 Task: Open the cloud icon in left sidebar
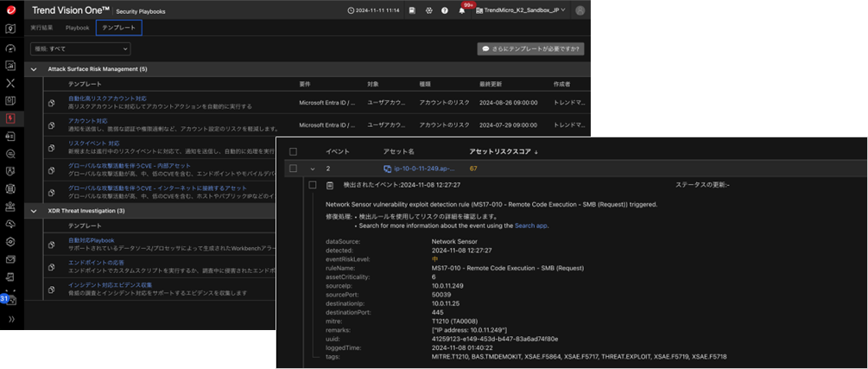(x=10, y=224)
